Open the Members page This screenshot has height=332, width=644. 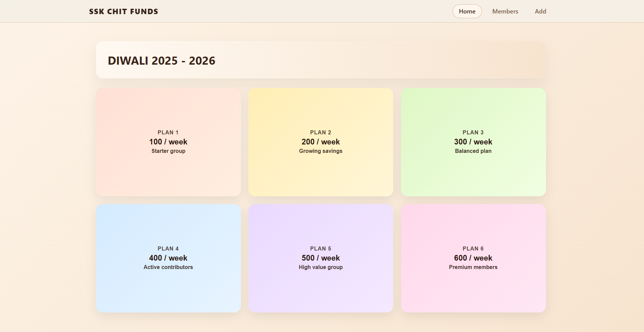click(505, 11)
